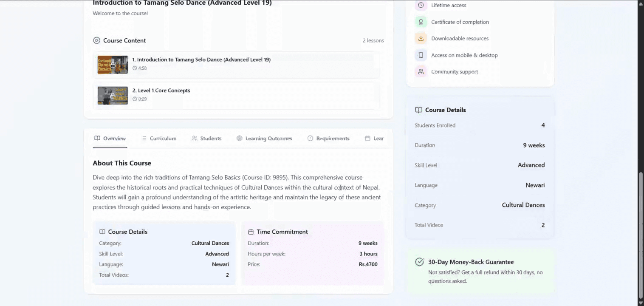The height and width of the screenshot is (306, 644).
Task: Click the 'Rs.4700' price value
Action: pos(368,264)
